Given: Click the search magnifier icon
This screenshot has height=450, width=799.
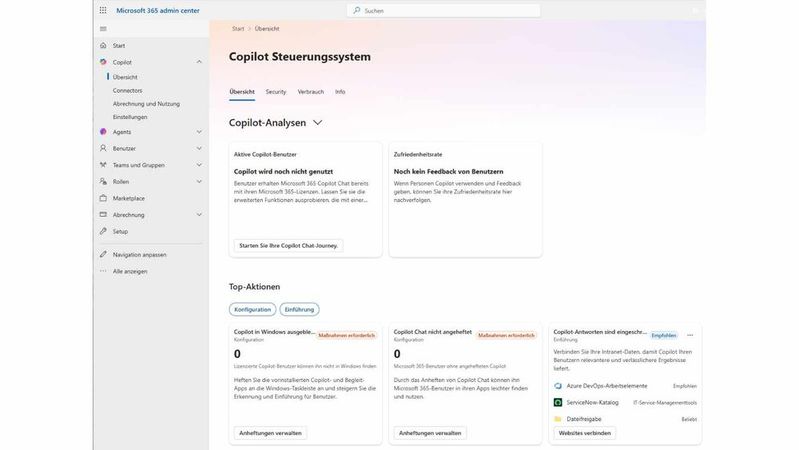Looking at the screenshot, I should 357,10.
